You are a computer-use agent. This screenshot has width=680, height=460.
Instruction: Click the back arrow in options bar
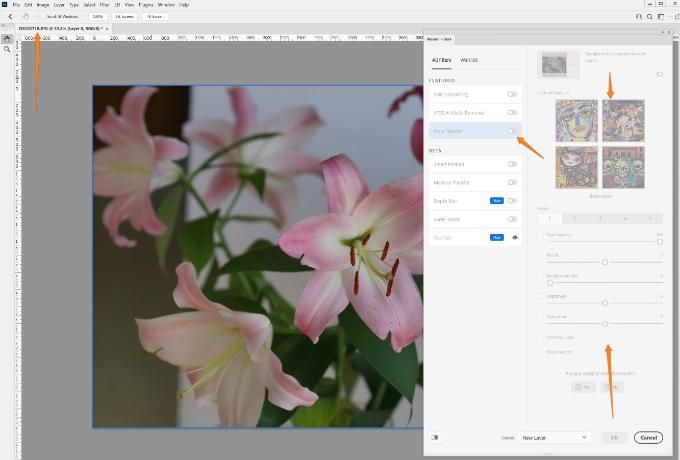coord(10,16)
